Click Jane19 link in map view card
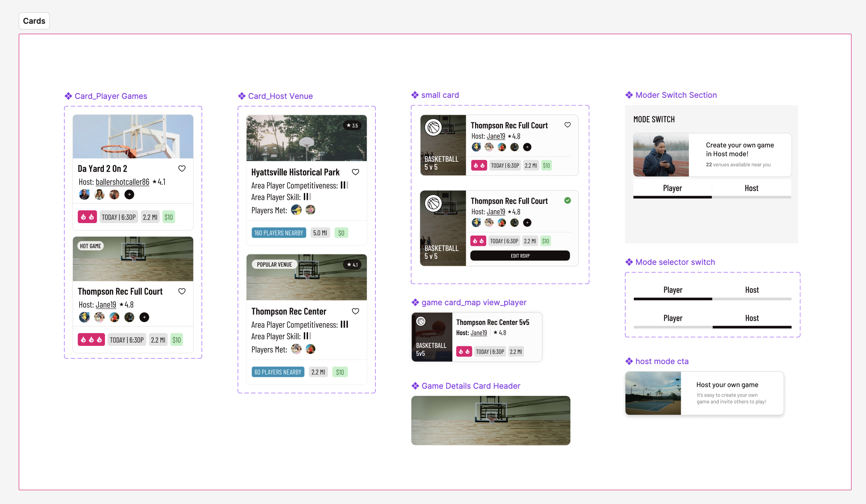Viewport: 866px width, 504px height. pyautogui.click(x=478, y=333)
